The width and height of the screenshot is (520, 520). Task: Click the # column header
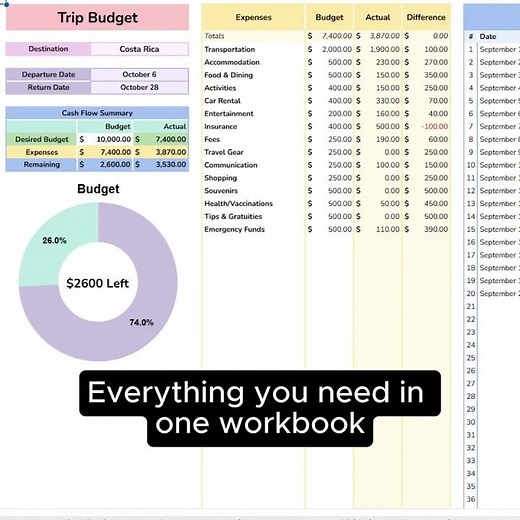tap(471, 37)
